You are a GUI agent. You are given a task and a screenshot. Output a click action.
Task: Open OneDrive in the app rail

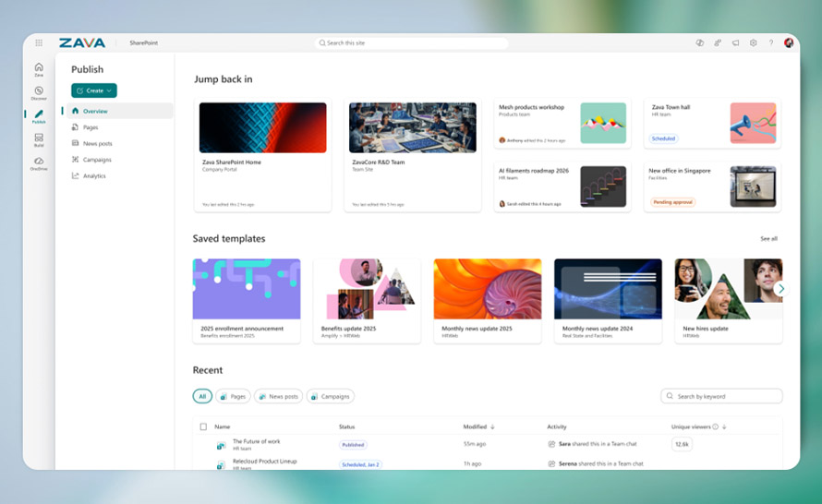[x=39, y=163]
